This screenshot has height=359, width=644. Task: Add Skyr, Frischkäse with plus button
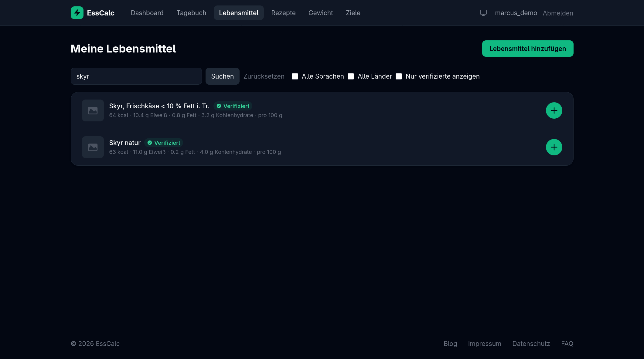(x=554, y=110)
